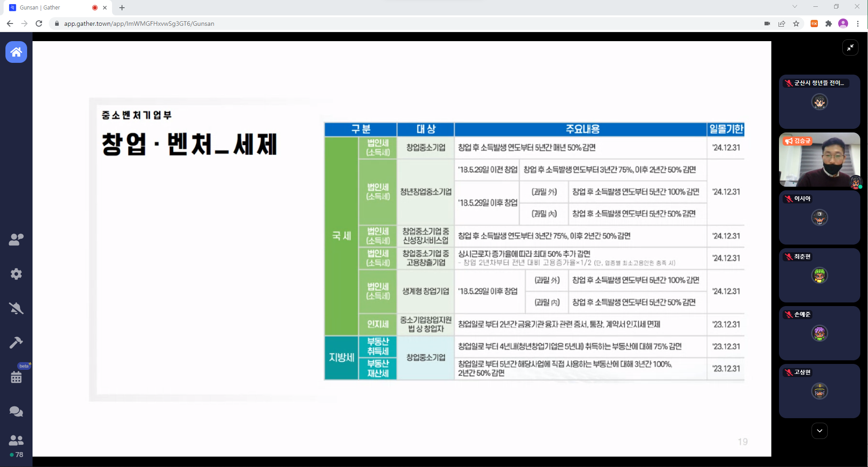The height and width of the screenshot is (467, 868).
Task: Expand more participants with the down chevron
Action: coord(819,431)
